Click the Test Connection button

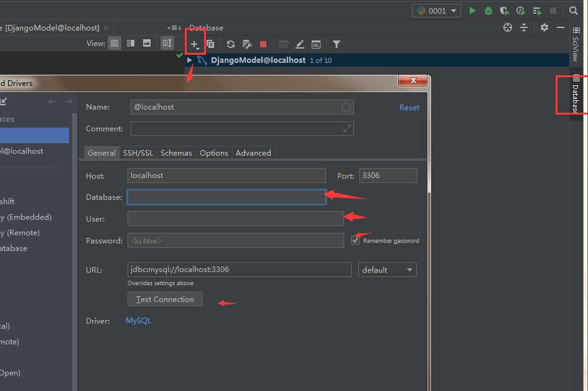click(165, 299)
